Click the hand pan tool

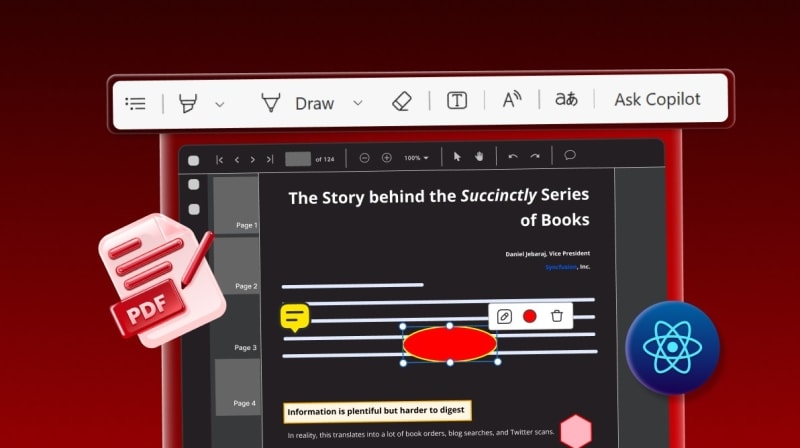479,157
